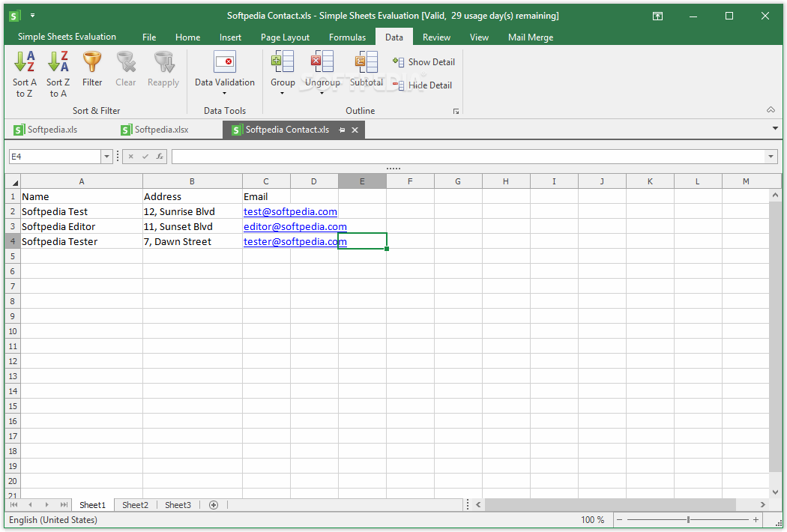
Task: Select cell with 12, Sunrise Blvd
Action: 192,211
